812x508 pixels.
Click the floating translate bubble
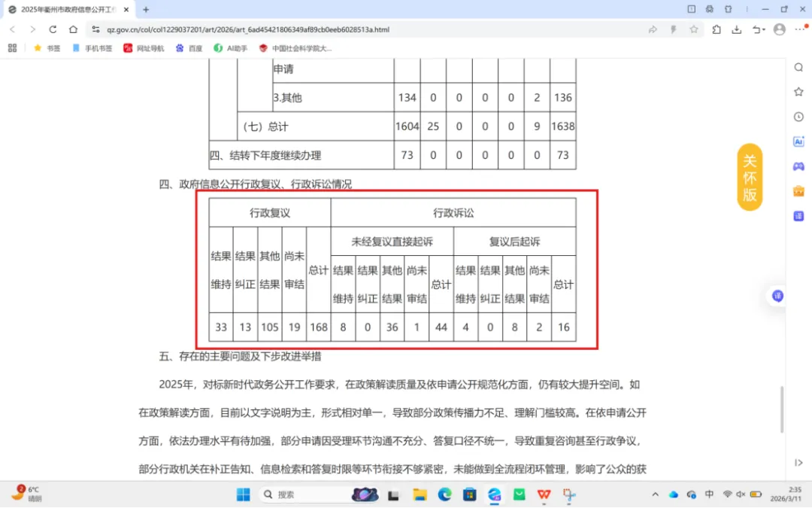tap(777, 296)
